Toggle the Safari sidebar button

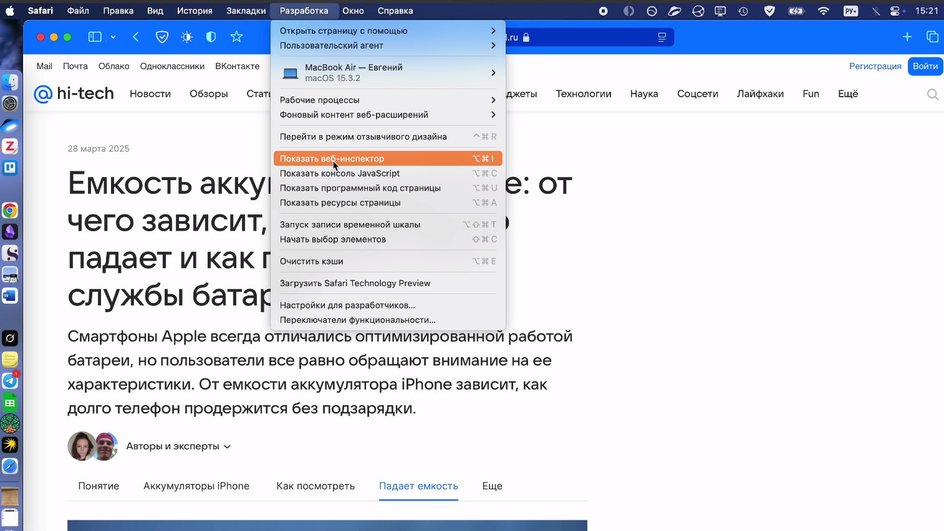click(x=95, y=37)
